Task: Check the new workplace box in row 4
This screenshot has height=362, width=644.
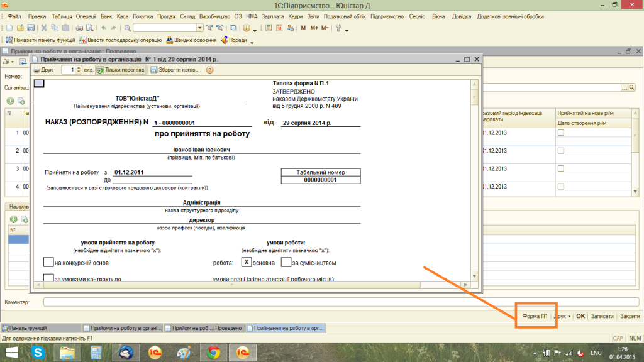Action: pyautogui.click(x=560, y=186)
